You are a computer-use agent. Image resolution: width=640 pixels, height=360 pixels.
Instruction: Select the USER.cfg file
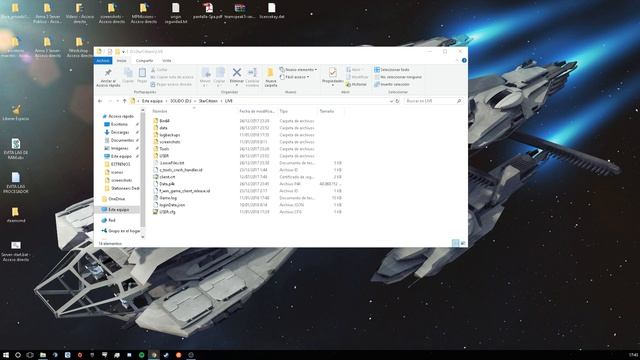(164, 212)
